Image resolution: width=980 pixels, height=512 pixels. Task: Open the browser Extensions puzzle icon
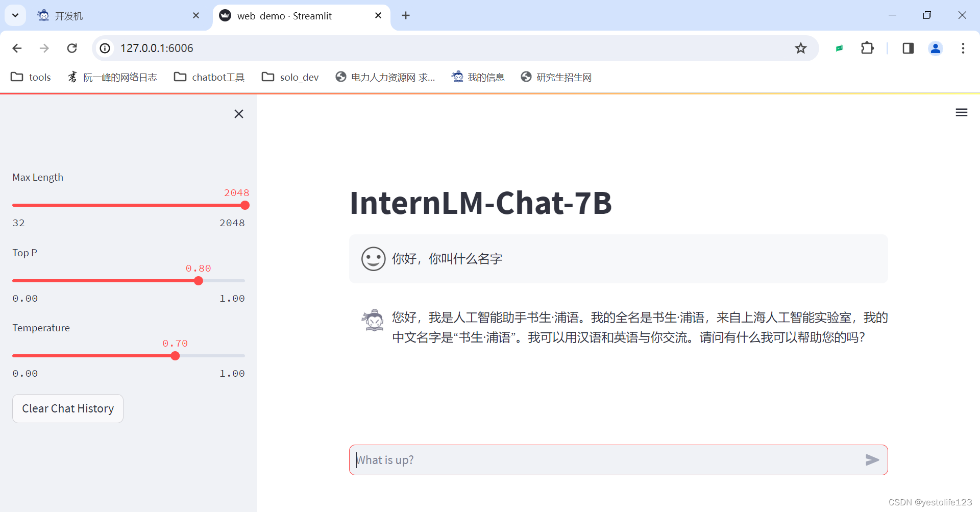coord(867,48)
